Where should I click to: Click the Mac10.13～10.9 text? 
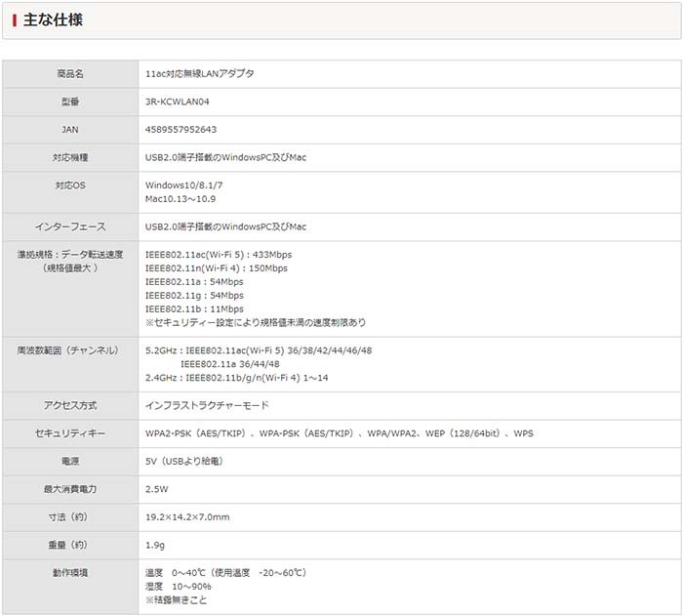click(181, 198)
